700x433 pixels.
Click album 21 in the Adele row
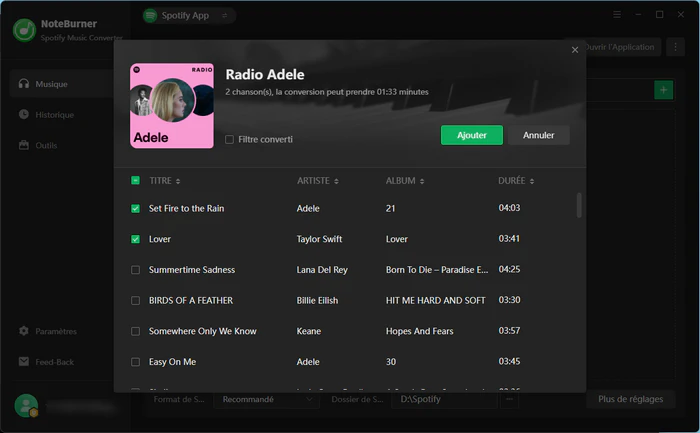coord(390,208)
